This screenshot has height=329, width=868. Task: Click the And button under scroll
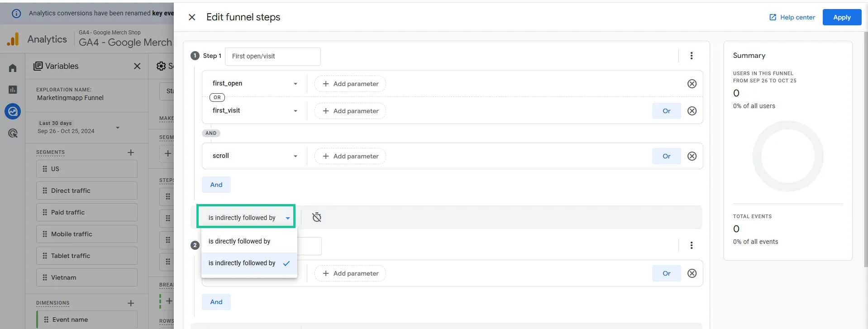coord(216,185)
